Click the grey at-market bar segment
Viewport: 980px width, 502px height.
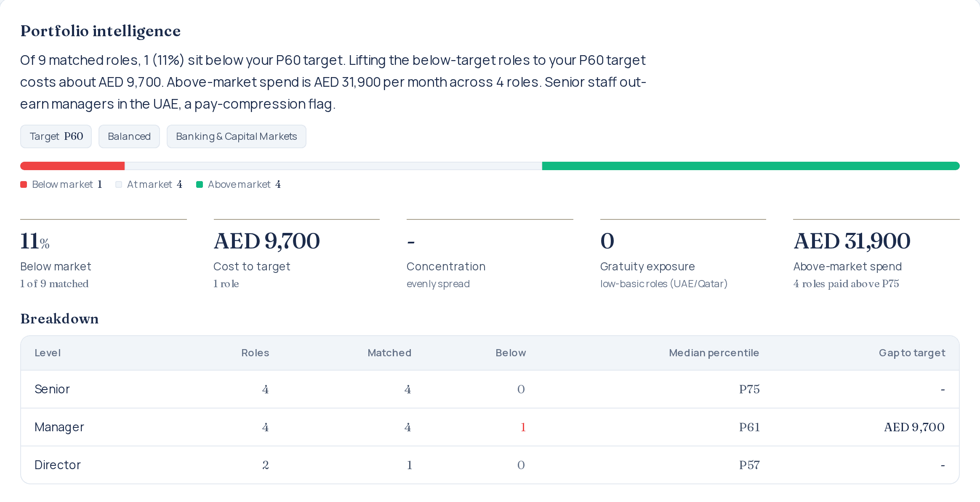(333, 166)
